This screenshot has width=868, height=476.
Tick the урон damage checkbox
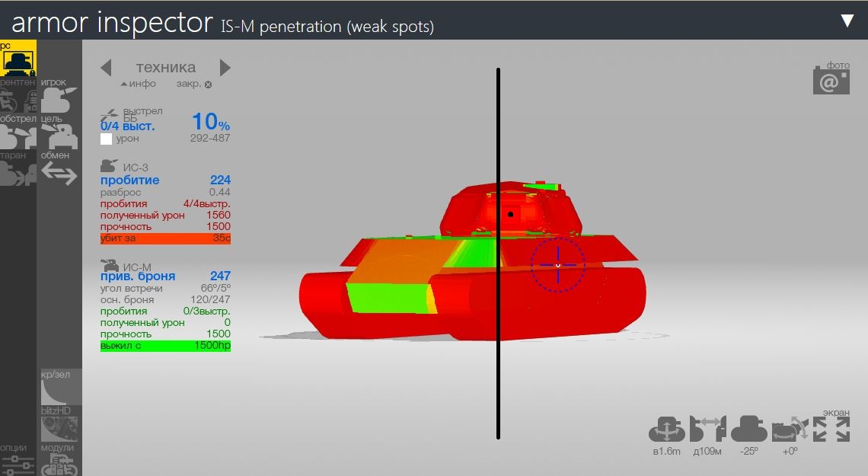tap(107, 139)
